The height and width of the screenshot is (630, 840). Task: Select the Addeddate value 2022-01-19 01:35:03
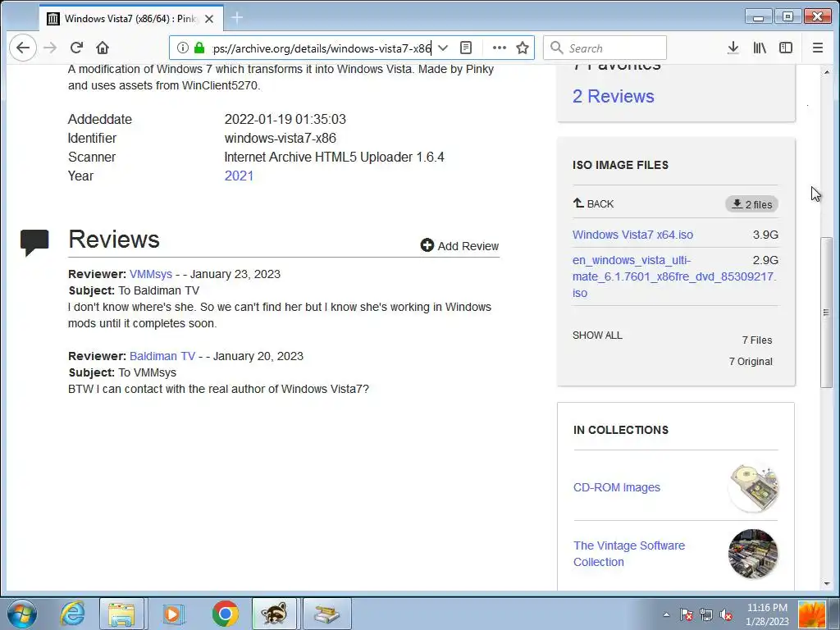[285, 119]
